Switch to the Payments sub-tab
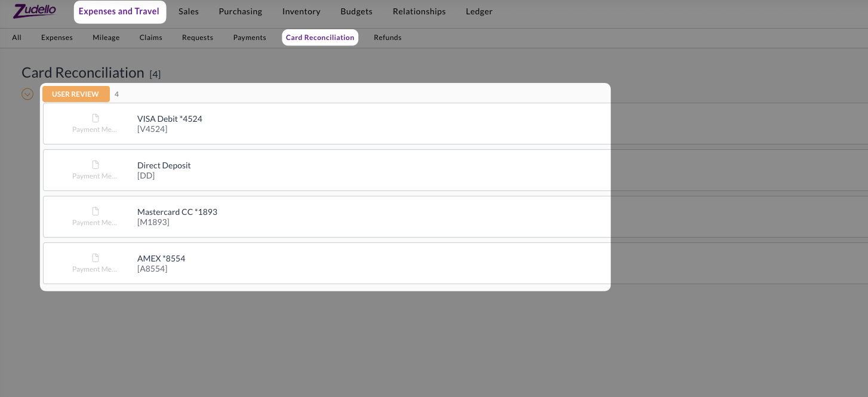Viewport: 868px width, 397px height. click(x=250, y=37)
